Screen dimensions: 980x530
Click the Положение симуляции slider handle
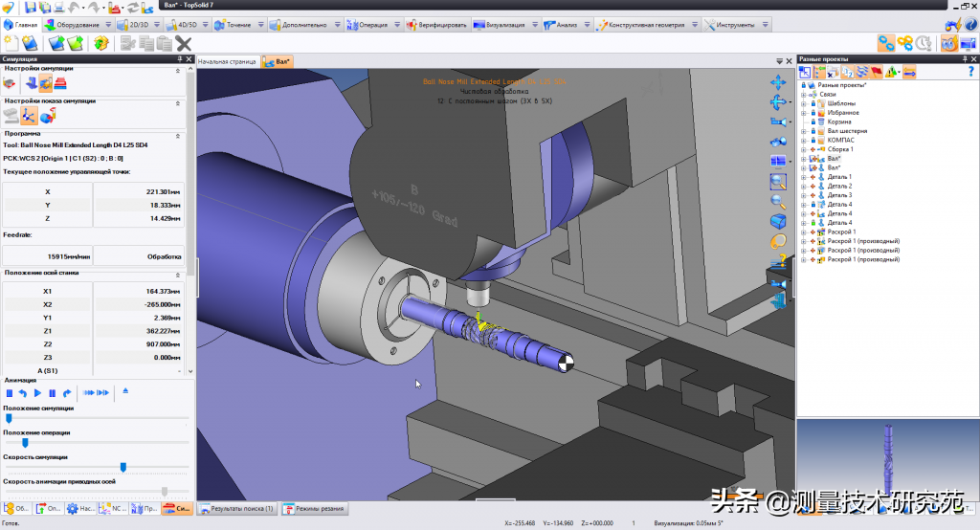tap(9, 418)
